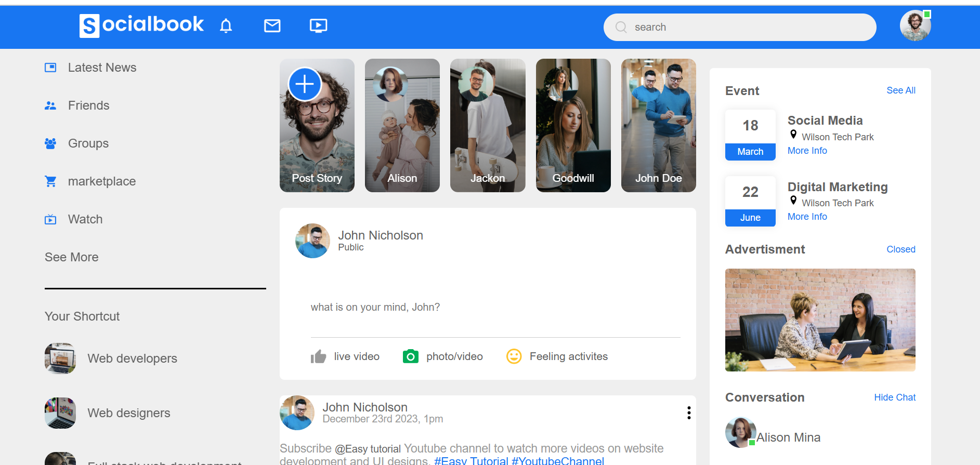Click the marketplace cart icon
980x465 pixels.
50,181
